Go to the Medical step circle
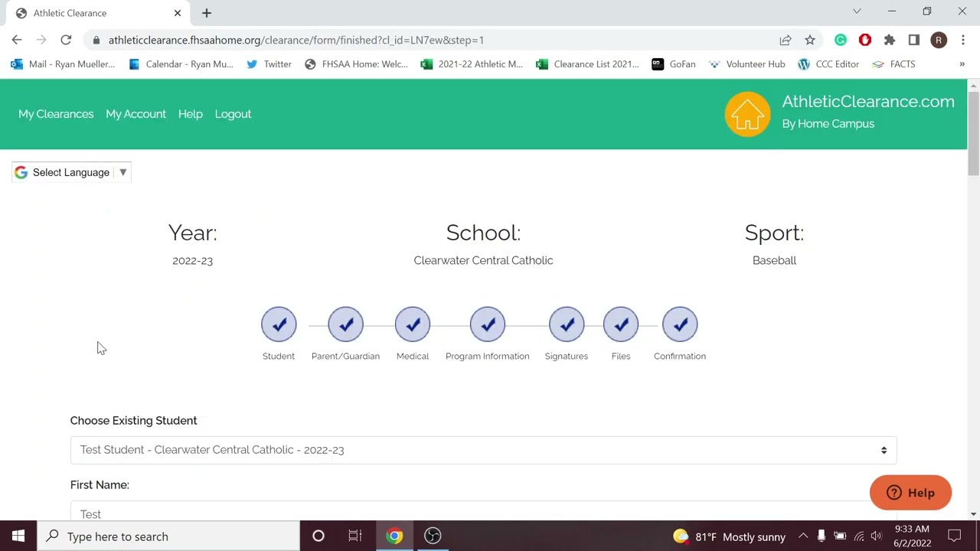980x551 pixels. [413, 324]
